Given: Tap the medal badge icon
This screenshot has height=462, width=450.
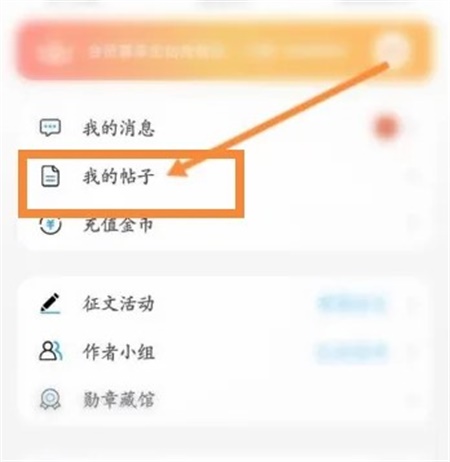Looking at the screenshot, I should pos(50,399).
